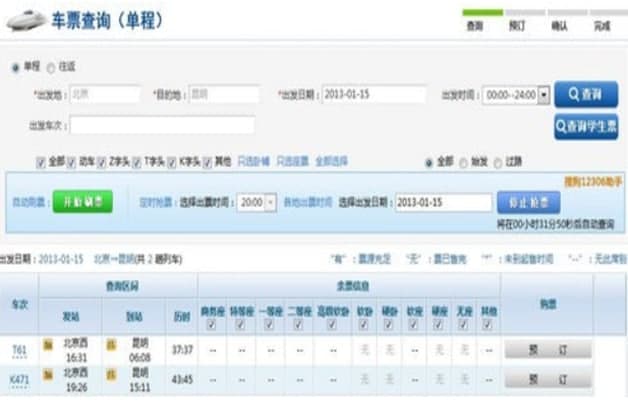Toggle the T字头 checkbox
This screenshot has width=628, height=403.
click(x=137, y=162)
